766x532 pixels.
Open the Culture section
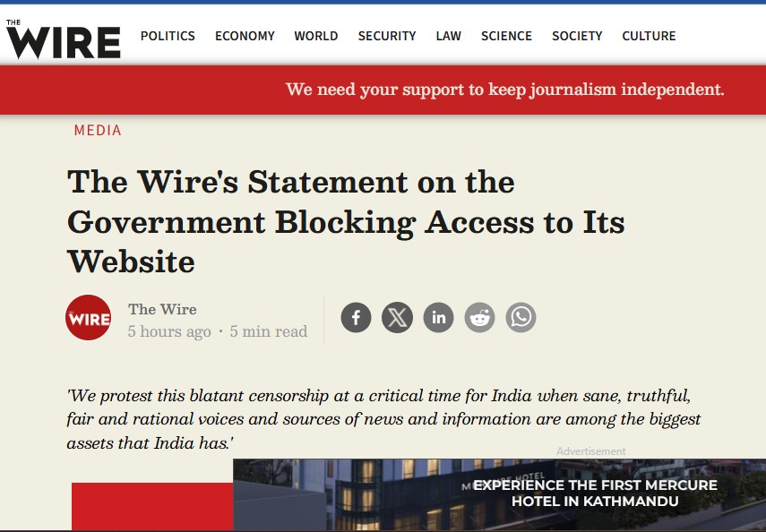pos(649,36)
